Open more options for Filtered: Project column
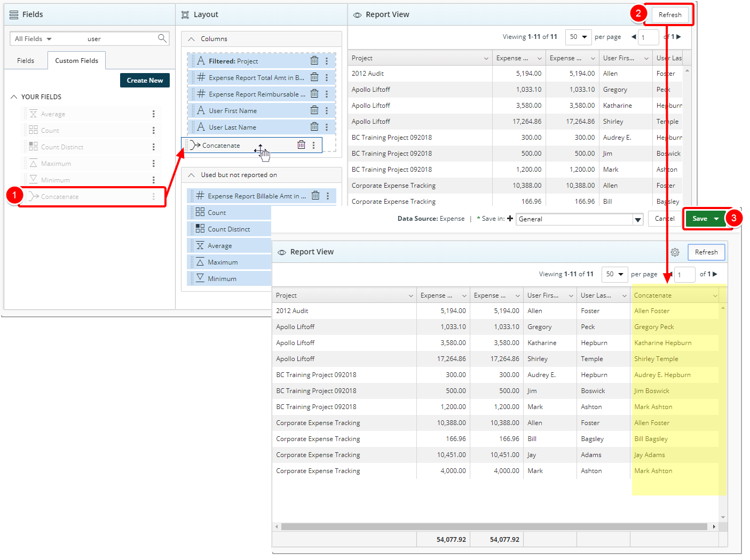Viewport: 750px width, 560px height. click(x=327, y=61)
